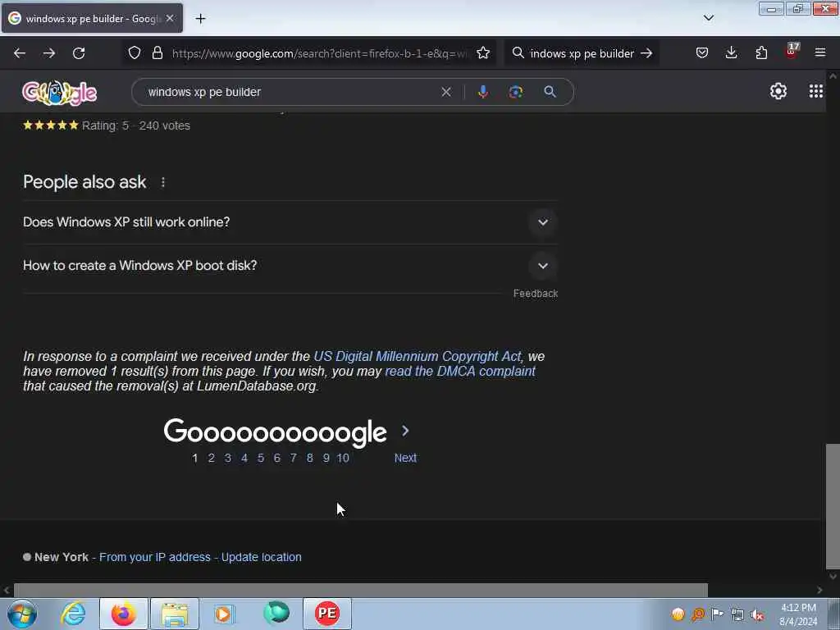The height and width of the screenshot is (630, 840).
Task: Click the Next results link
Action: 405,458
